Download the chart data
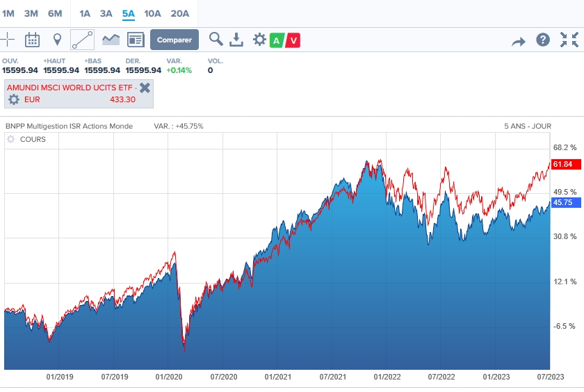The image size is (584, 392). tap(236, 40)
